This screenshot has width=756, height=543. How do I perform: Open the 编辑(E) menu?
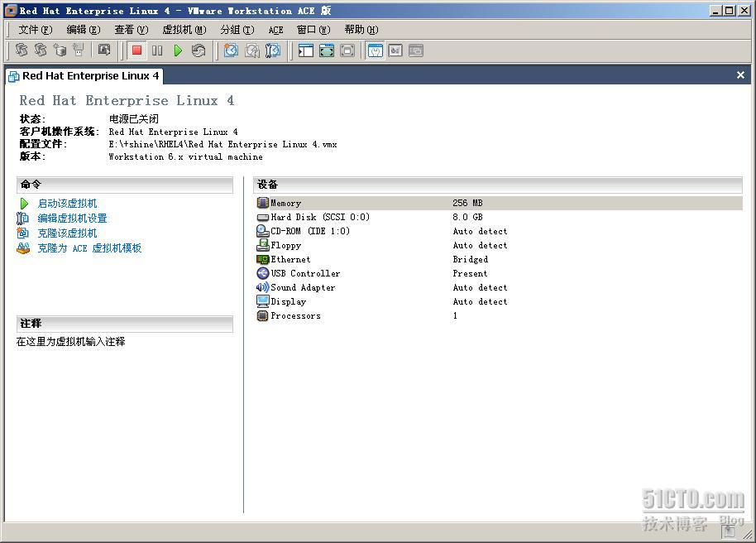point(83,30)
